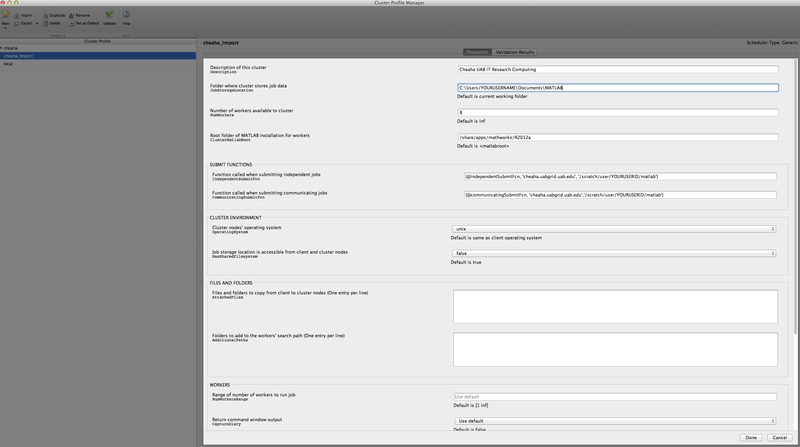This screenshot has height=447, width=800.
Task: Click the New profile icon
Action: [6, 15]
